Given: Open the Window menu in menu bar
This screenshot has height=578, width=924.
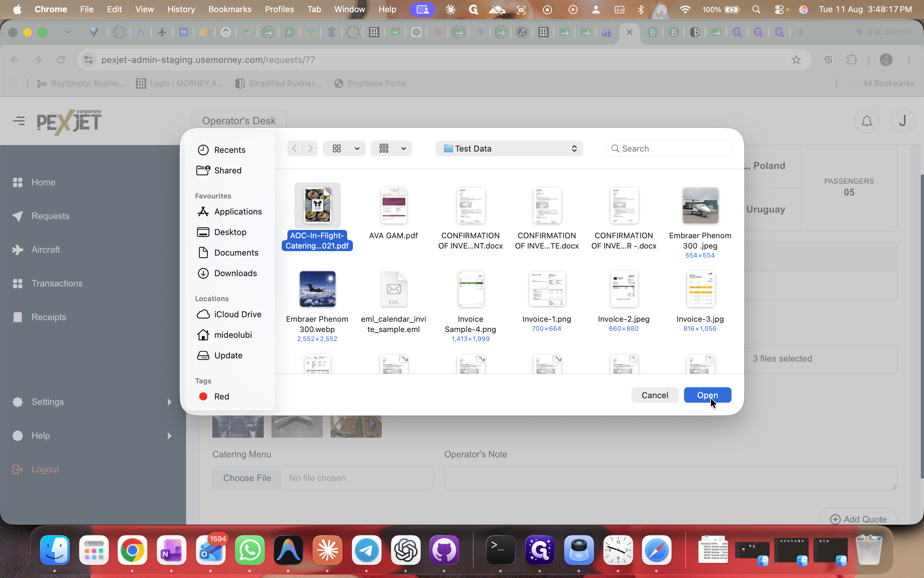Looking at the screenshot, I should coord(349,9).
